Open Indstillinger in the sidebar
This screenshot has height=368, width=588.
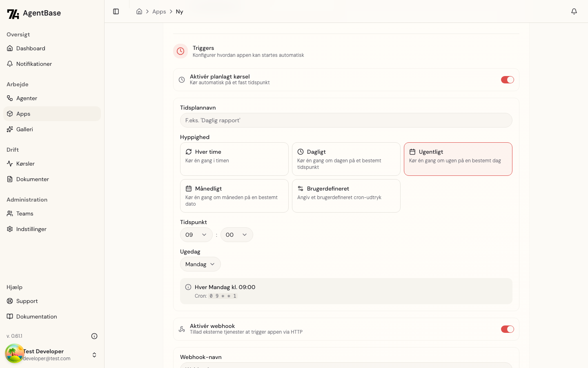click(31, 229)
